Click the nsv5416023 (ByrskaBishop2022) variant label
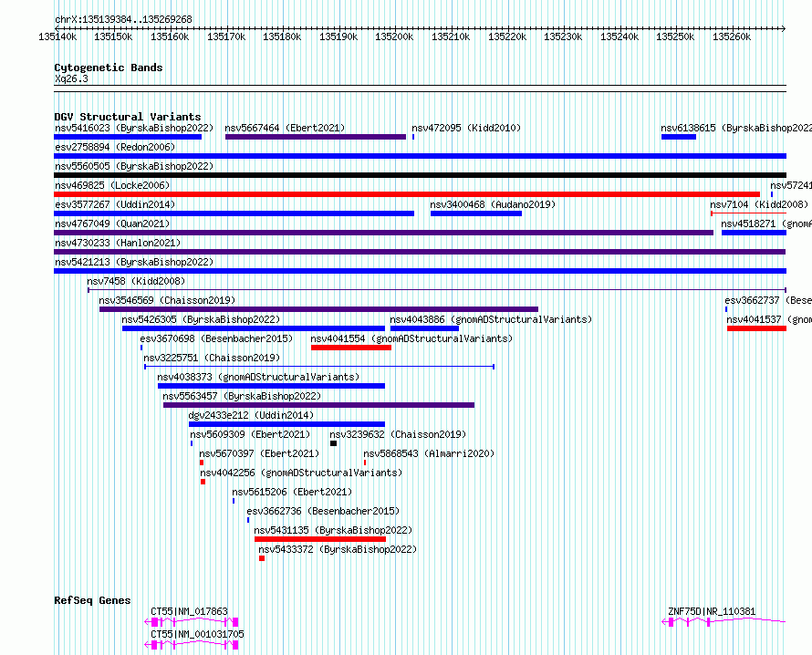This screenshot has height=655, width=812. 134,128
